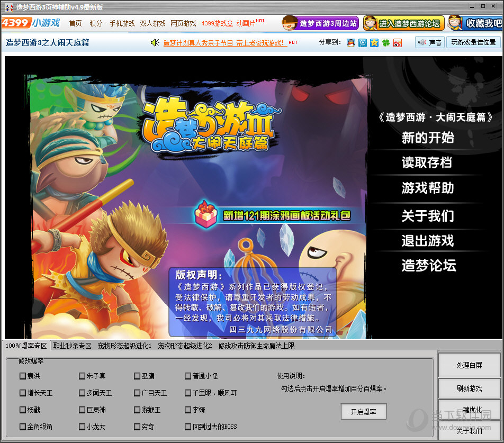The width and height of the screenshot is (504, 443).
Task: Open 手机游戏 nav link
Action: 122,23
